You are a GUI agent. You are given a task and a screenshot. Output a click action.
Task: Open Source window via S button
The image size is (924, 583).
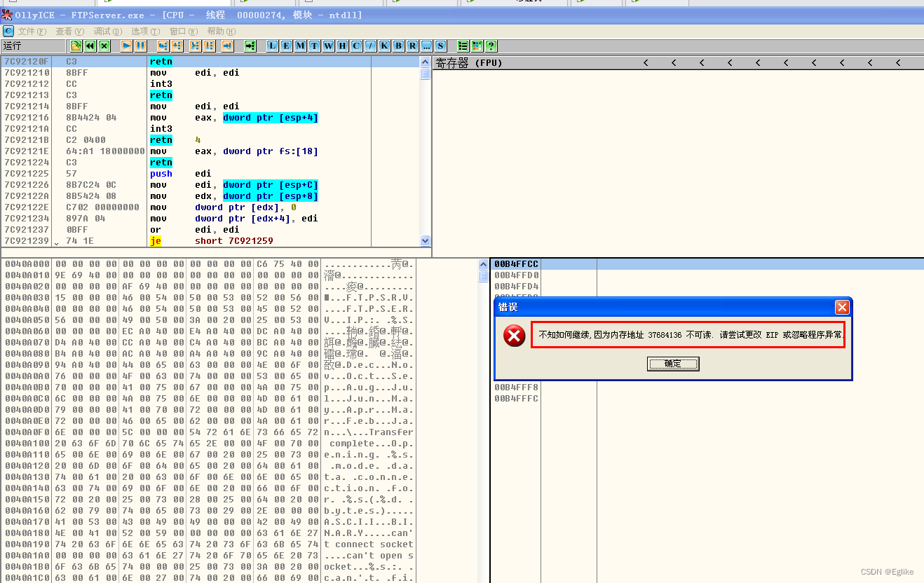[x=440, y=46]
